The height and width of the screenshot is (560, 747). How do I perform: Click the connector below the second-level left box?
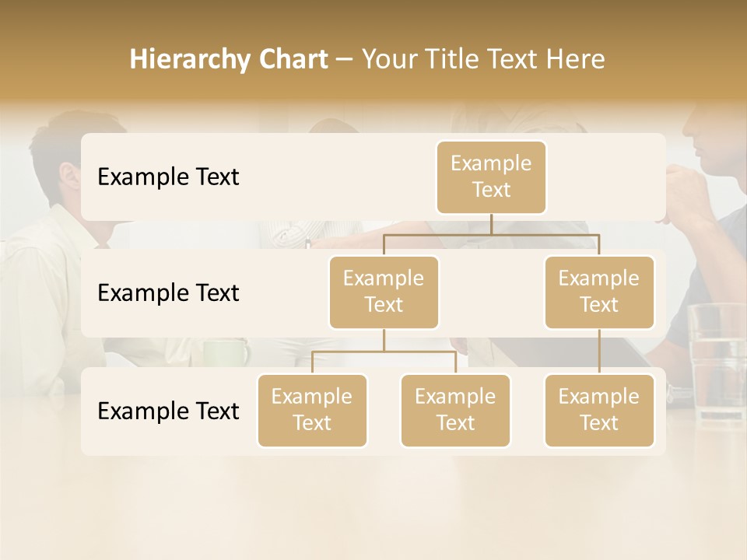(384, 340)
